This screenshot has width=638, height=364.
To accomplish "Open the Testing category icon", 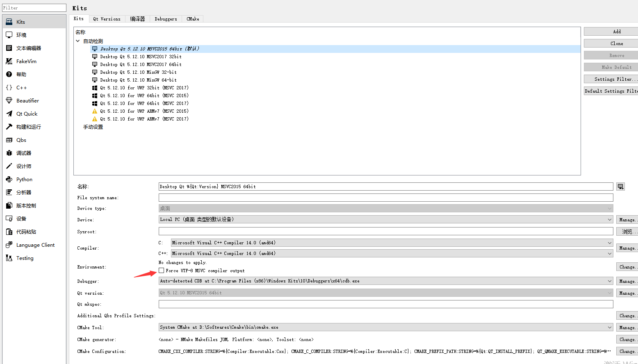I will coord(9,258).
